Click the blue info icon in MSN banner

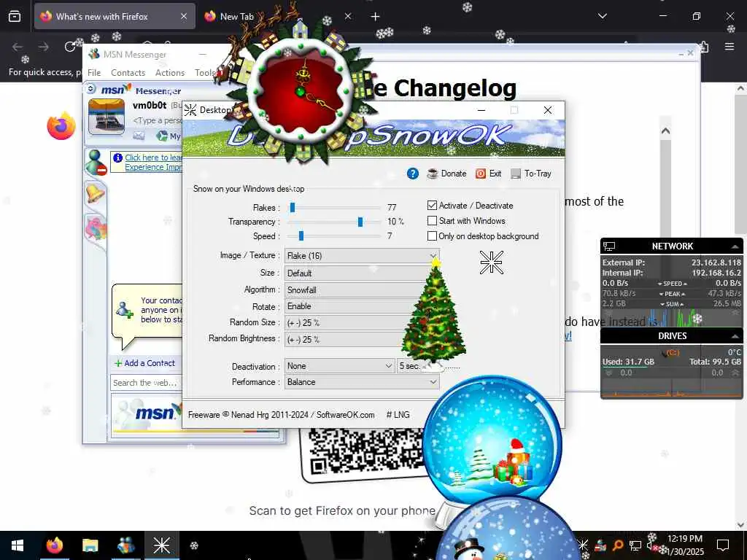pos(117,157)
